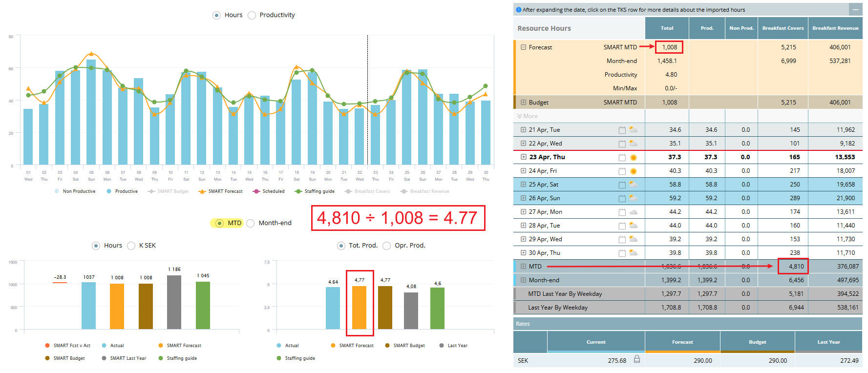Viewport: 868px width, 373px height.
Task: Click the lock icon beside Current SEK rate
Action: [637, 359]
